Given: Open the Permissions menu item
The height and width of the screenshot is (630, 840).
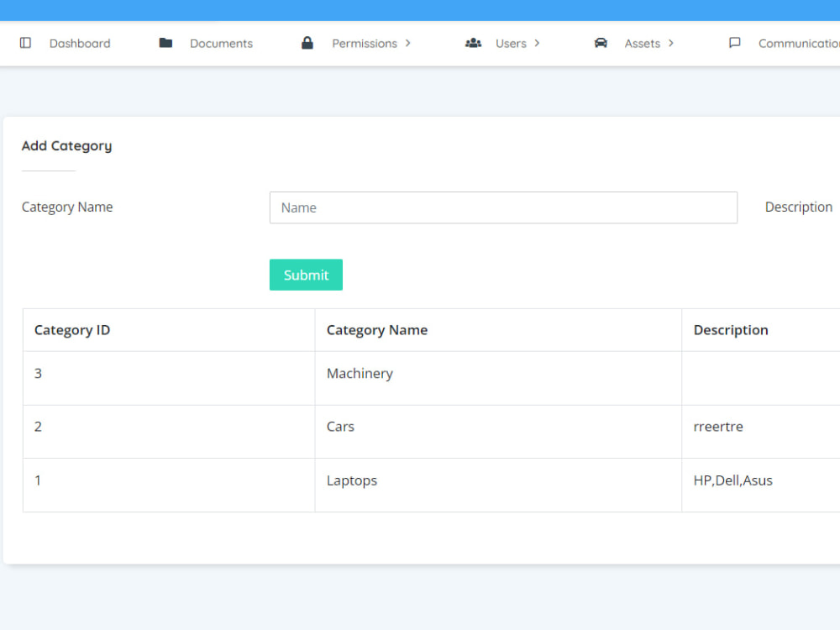Looking at the screenshot, I should click(x=365, y=44).
